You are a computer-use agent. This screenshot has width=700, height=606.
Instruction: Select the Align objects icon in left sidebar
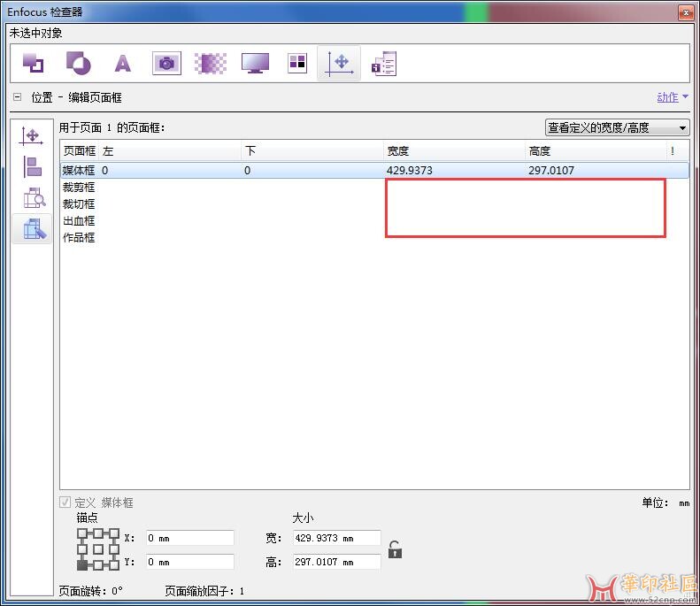32,167
